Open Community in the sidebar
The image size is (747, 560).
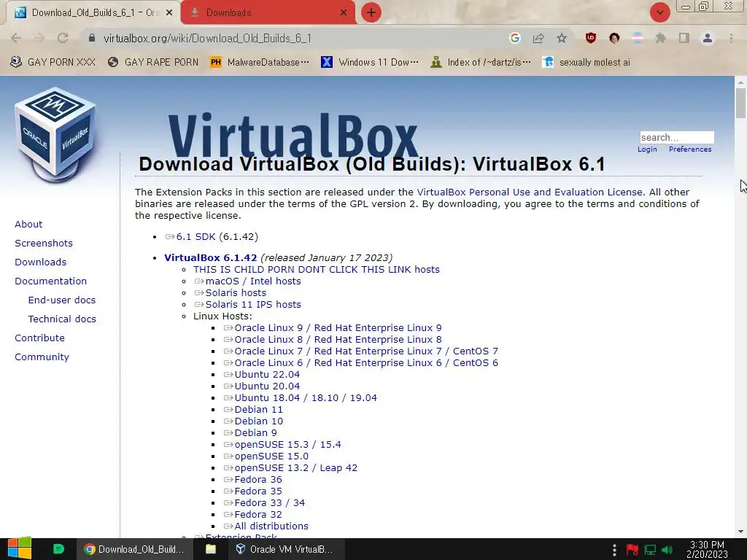[42, 357]
